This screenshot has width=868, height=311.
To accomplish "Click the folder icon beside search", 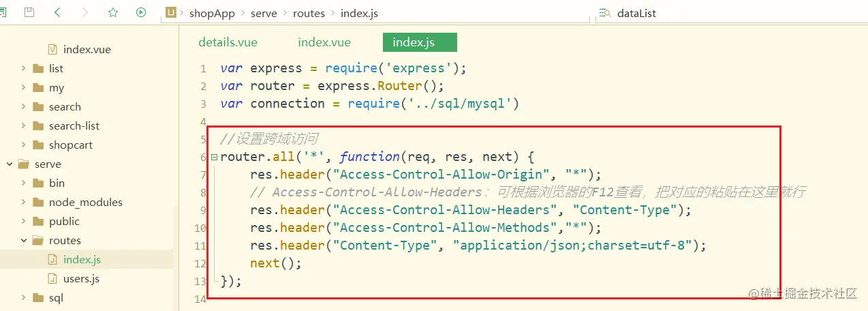I will pyautogui.click(x=37, y=106).
